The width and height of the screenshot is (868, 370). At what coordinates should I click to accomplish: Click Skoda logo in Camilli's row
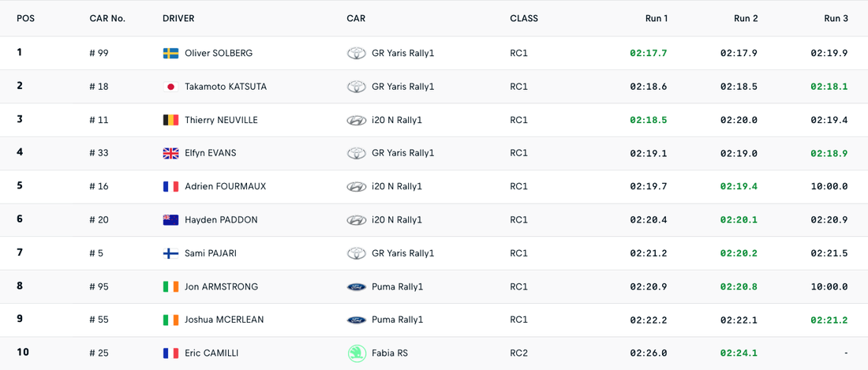[x=357, y=353]
